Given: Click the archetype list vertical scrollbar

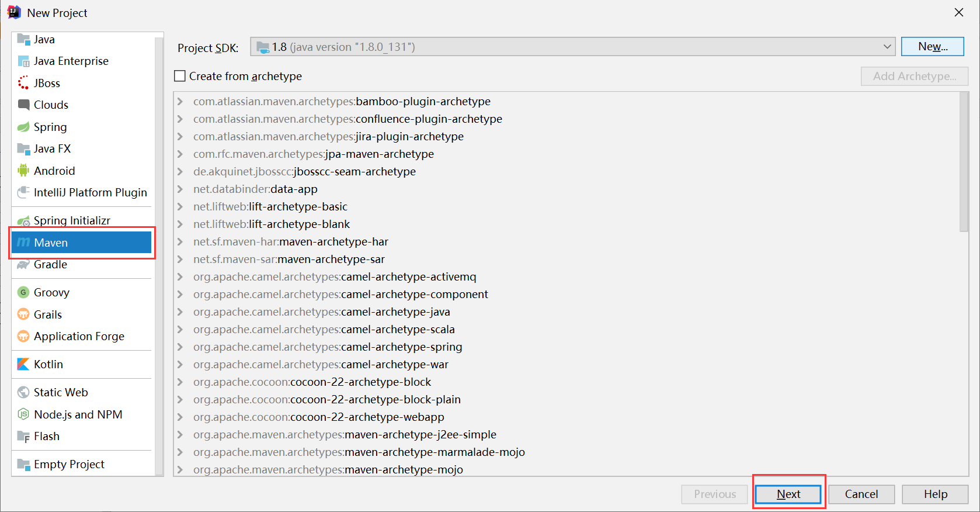Looking at the screenshot, I should pyautogui.click(x=964, y=162).
